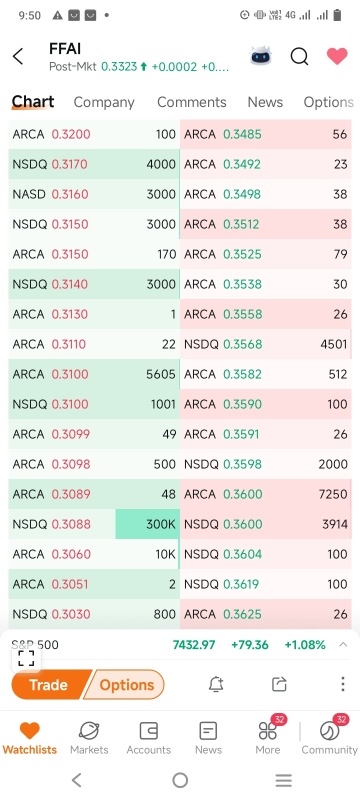Viewport: 360px width, 800px height.
Task: Open the Options tab at top
Action: point(328,102)
